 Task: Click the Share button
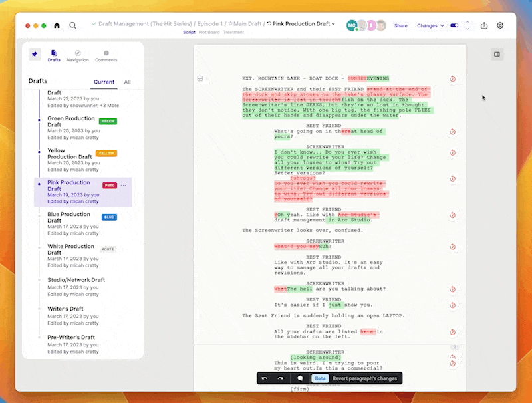tap(401, 25)
